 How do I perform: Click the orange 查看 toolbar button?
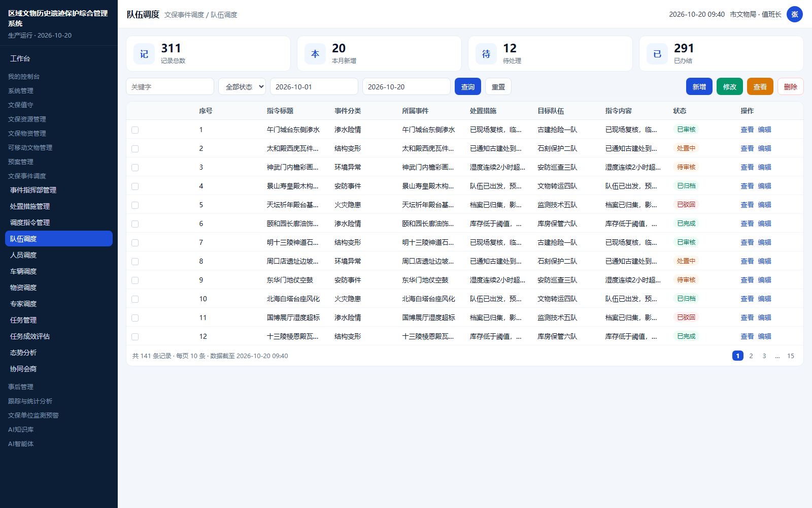[760, 86]
